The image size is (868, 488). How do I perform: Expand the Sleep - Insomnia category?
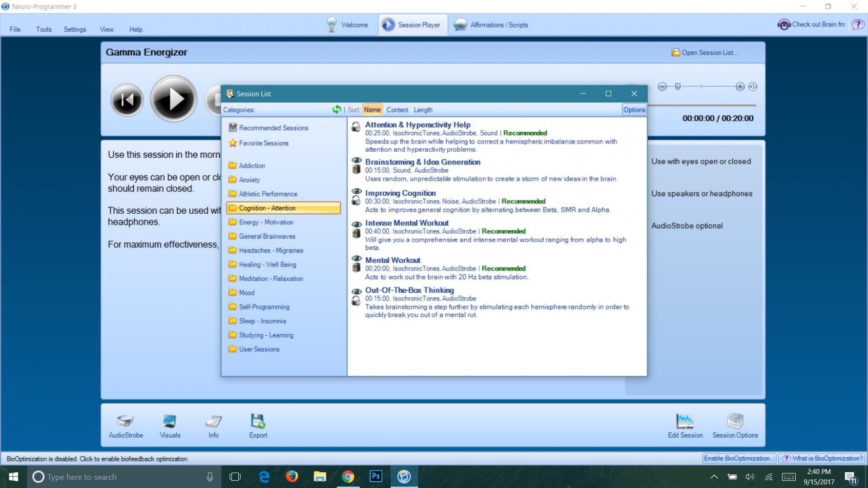point(262,321)
